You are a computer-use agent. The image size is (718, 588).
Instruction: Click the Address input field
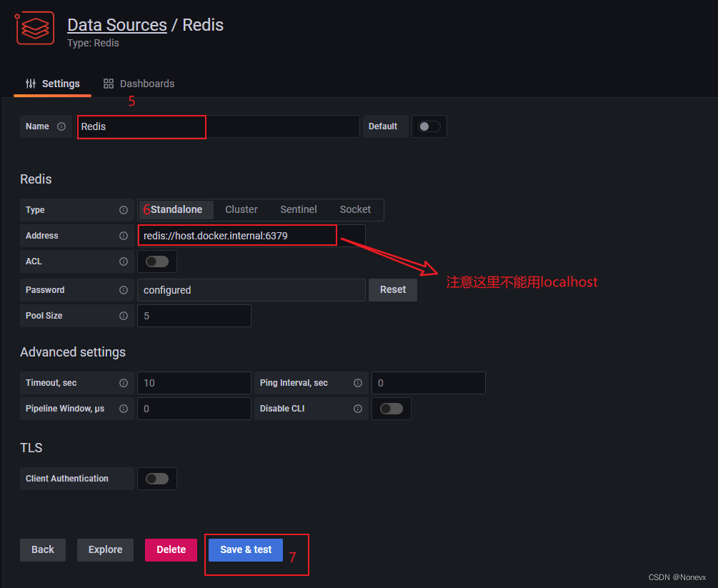pos(237,235)
